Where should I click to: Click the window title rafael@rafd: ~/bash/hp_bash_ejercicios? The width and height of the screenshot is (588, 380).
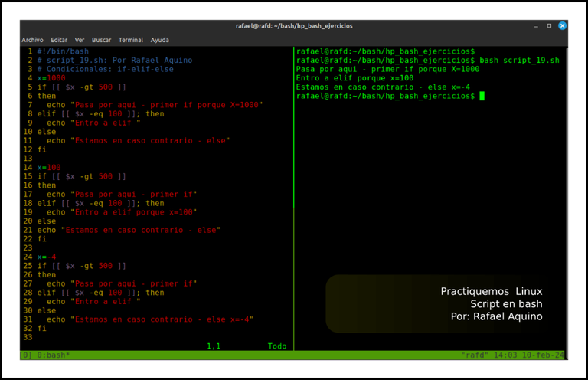[x=294, y=26]
